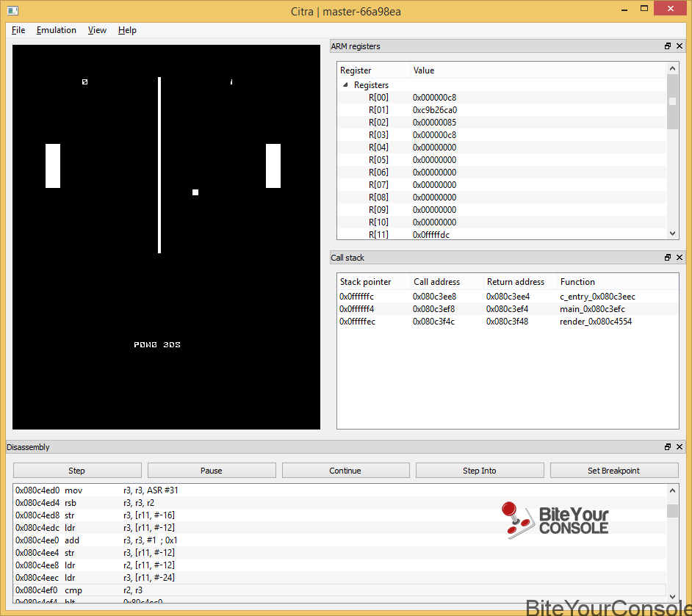Click the Step Into button
Screen dimensions: 692x616
coord(480,471)
